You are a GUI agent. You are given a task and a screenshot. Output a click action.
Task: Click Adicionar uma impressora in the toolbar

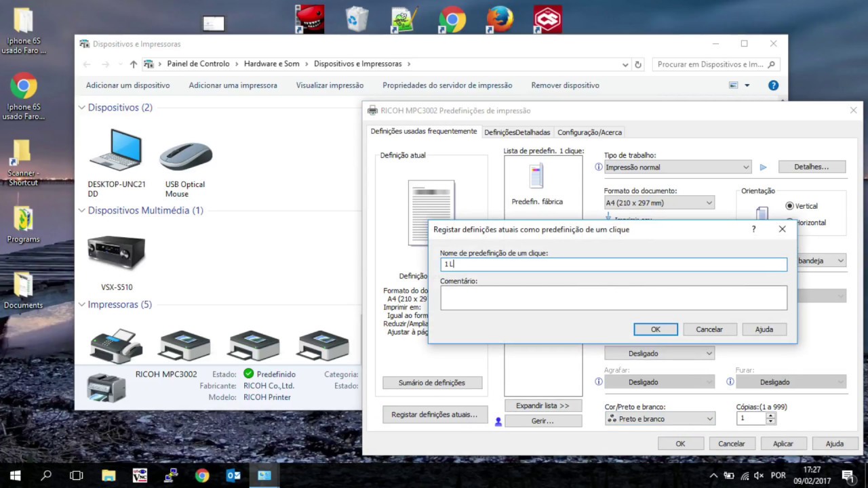233,85
